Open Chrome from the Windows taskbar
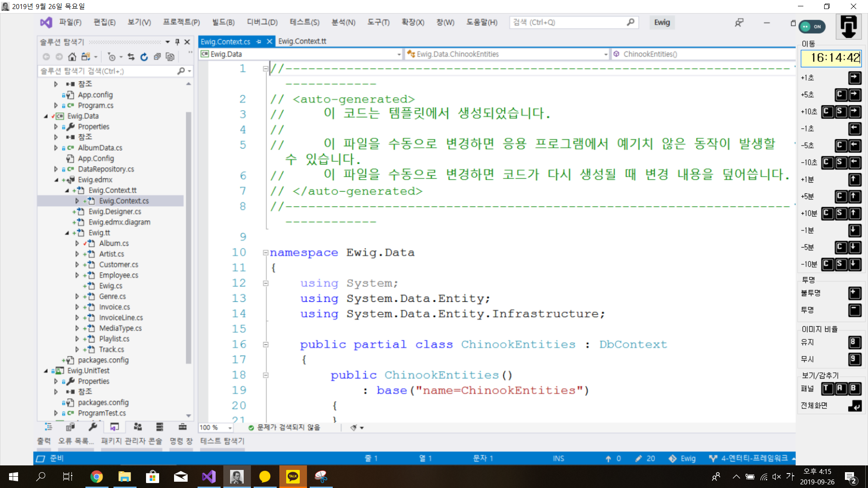Image resolution: width=868 pixels, height=488 pixels. [96, 477]
